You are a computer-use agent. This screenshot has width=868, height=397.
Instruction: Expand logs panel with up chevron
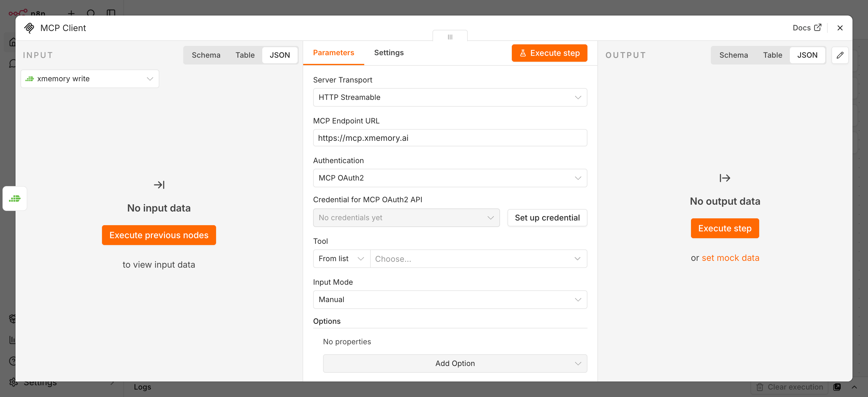click(854, 387)
